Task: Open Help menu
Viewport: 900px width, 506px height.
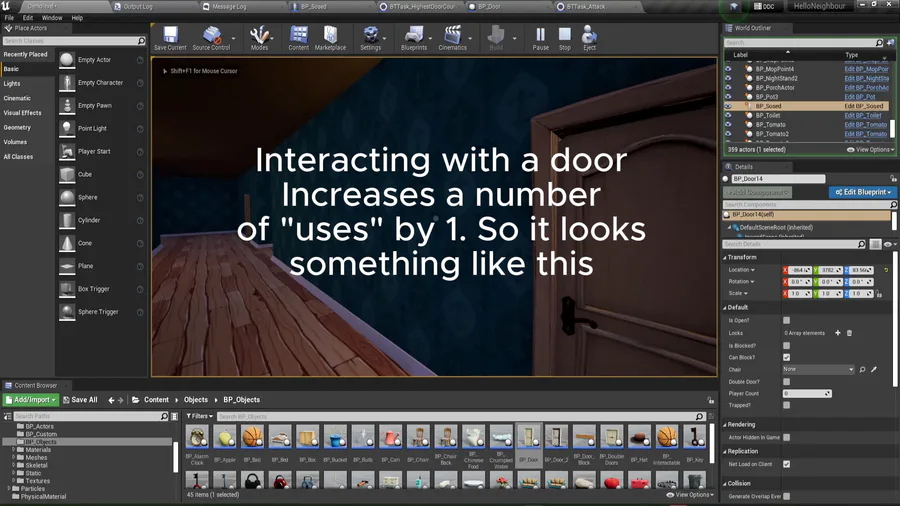Action: [x=77, y=18]
